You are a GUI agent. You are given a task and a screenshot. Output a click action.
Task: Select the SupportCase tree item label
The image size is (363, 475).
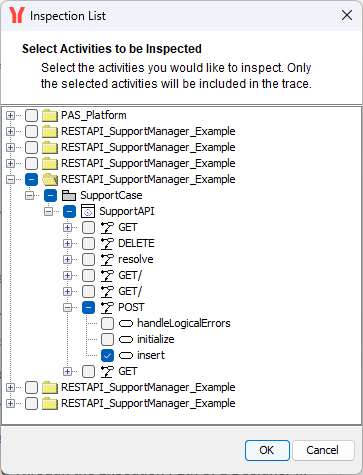[111, 195]
